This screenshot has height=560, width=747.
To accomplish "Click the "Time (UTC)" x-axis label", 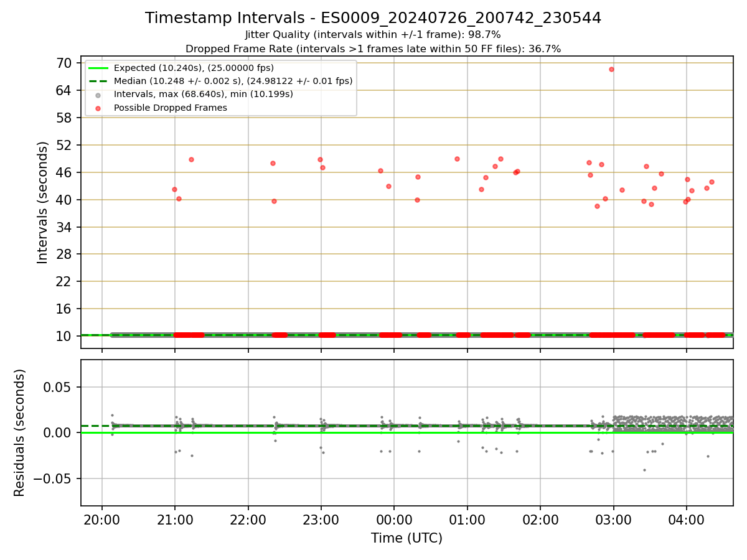I will (x=406, y=539).
